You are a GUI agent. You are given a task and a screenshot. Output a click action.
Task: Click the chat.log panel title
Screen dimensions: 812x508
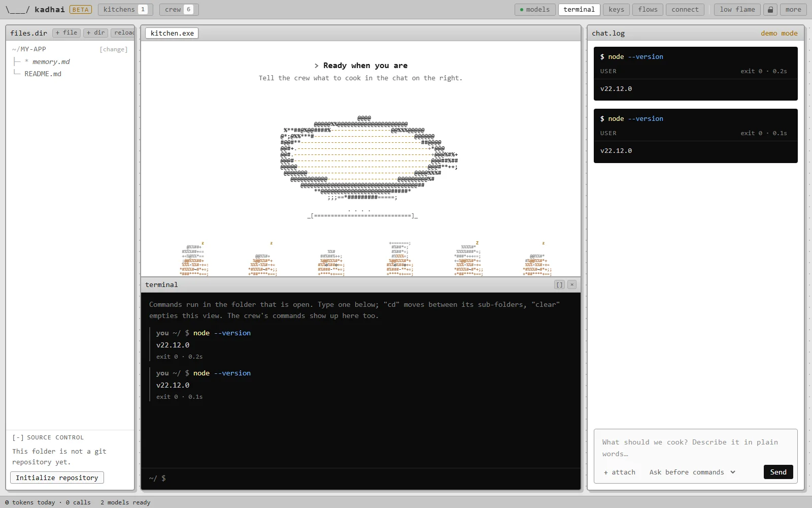click(x=608, y=33)
